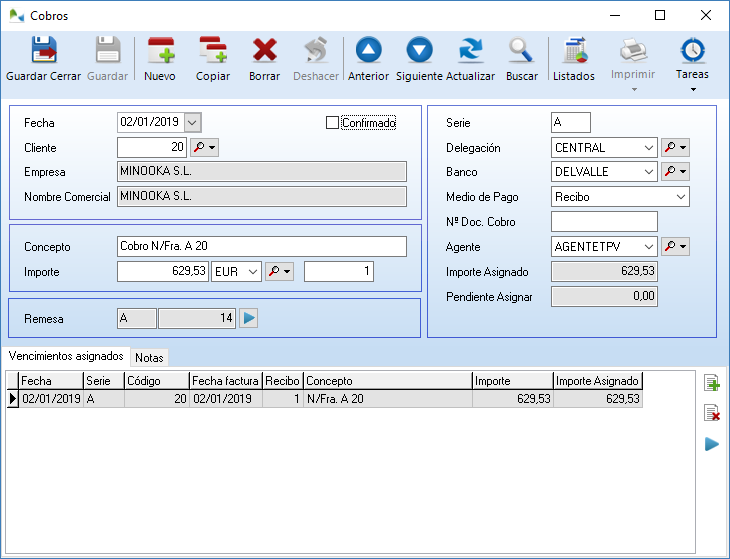Open the EUR currency dropdown
730x559 pixels.
point(252,271)
